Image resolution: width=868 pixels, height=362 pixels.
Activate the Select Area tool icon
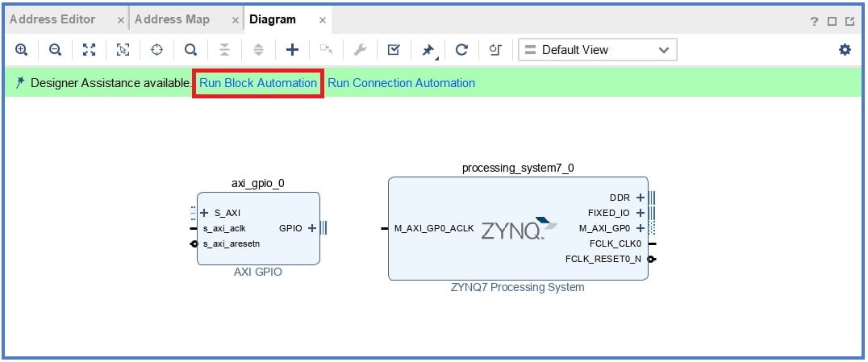click(123, 50)
